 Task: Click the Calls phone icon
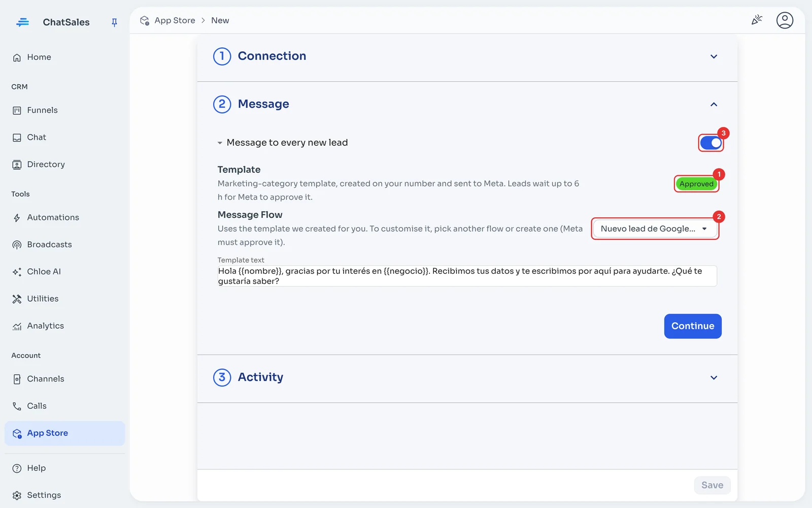17,406
